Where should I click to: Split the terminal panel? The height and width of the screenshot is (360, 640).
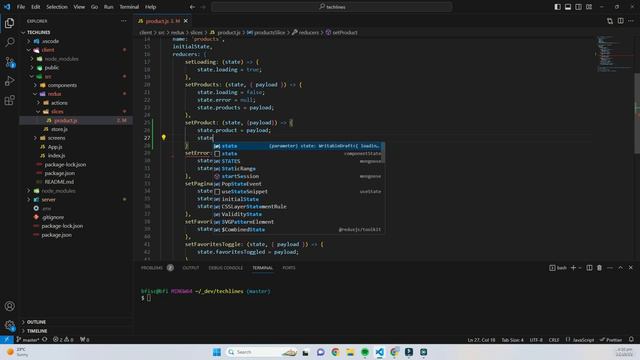[x=589, y=268]
